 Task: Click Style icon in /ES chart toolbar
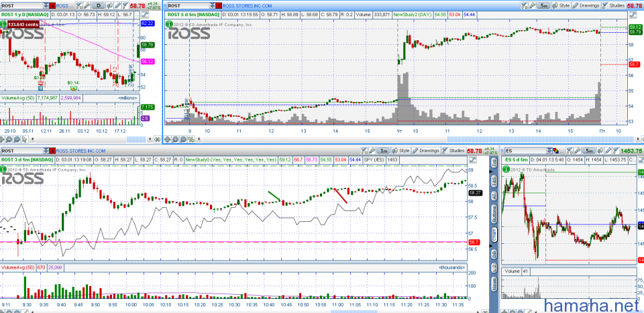tap(600, 151)
